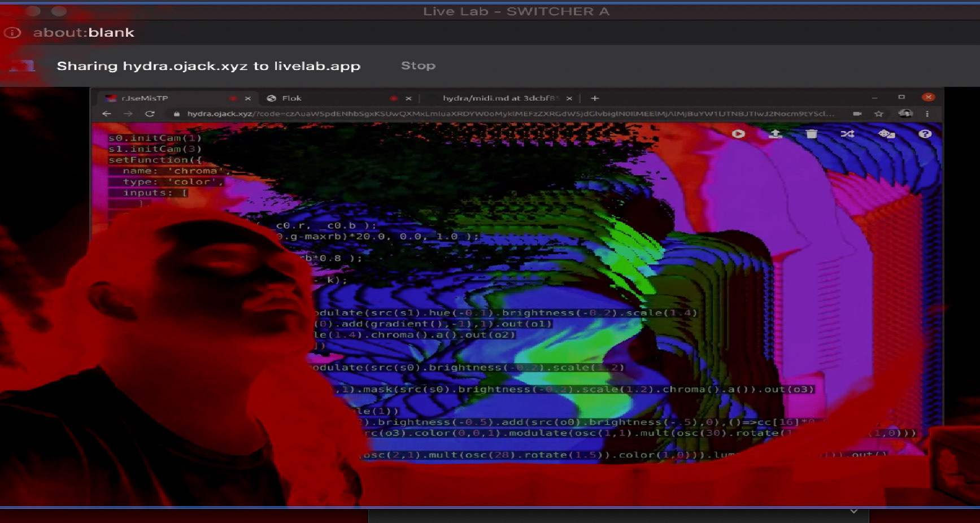This screenshot has width=980, height=523.
Task: Close the Flok tab
Action: pos(408,98)
